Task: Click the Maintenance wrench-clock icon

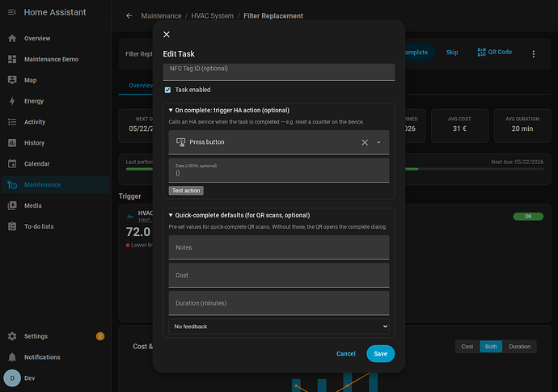Action: [x=12, y=184]
